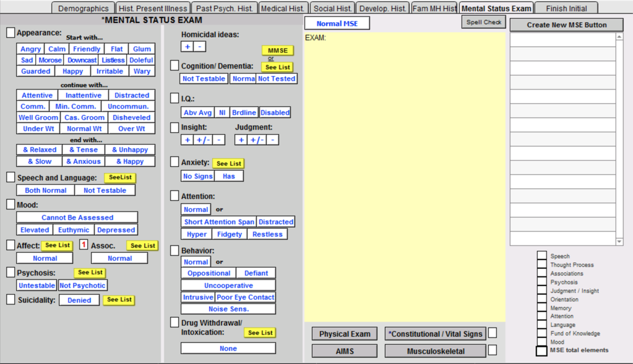Open the See List for Anxiety
Image resolution: width=633 pixels, height=364 pixels.
coord(228,164)
